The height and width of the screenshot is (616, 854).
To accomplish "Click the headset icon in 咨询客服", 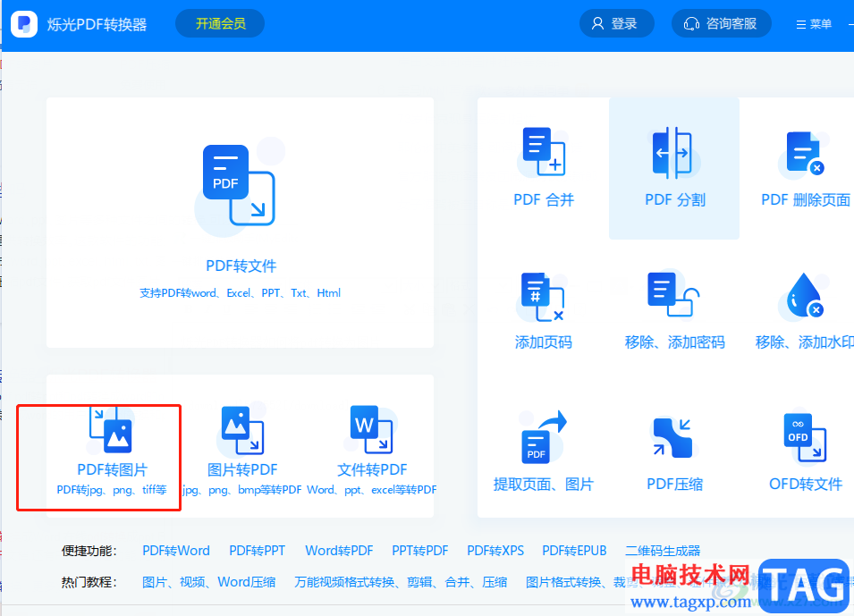I will [692, 23].
